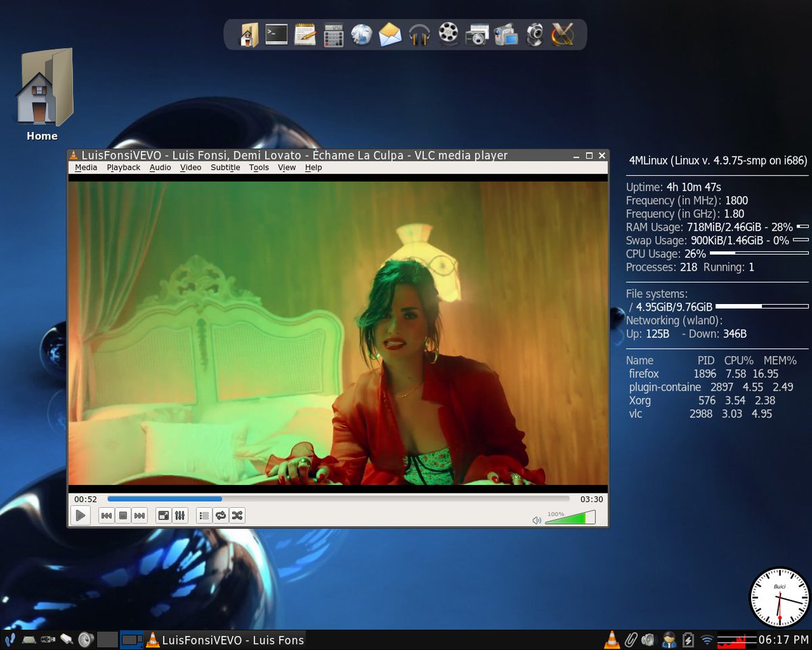Click the Uptime: 4h 10m 47s text
812x650 pixels.
[x=674, y=187]
